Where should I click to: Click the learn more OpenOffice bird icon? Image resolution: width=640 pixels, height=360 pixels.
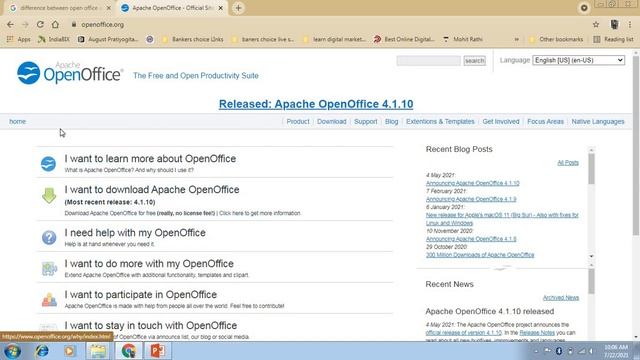(49, 164)
